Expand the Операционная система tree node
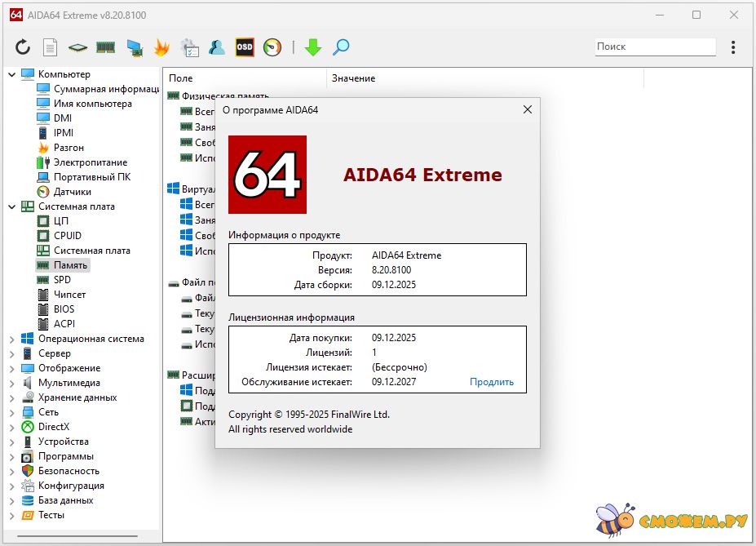Image resolution: width=756 pixels, height=546 pixels. 12,339
